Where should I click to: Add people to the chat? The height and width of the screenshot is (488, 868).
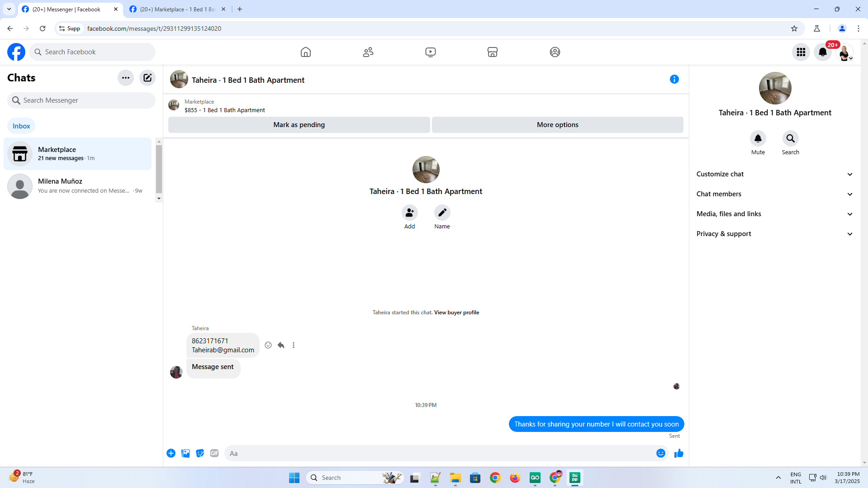click(410, 213)
